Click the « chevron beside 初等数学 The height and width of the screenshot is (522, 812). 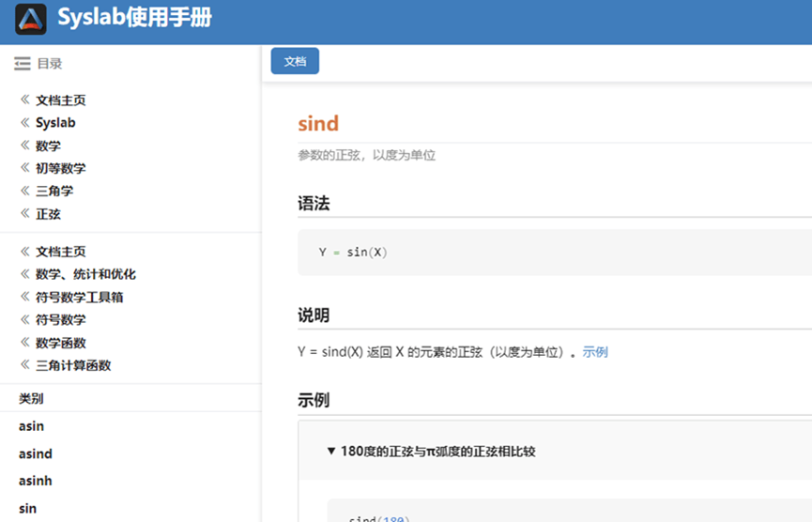pos(24,167)
